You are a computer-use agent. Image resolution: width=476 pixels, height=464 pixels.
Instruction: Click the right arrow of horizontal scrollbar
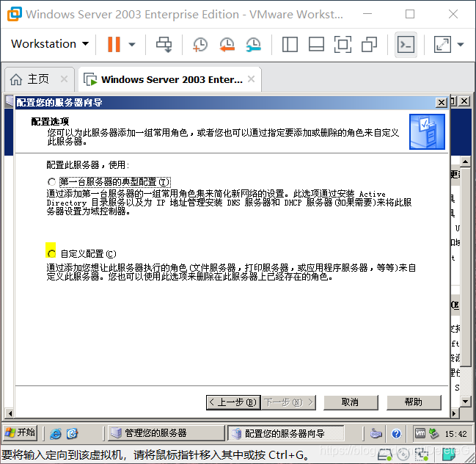pyautogui.click(x=454, y=413)
